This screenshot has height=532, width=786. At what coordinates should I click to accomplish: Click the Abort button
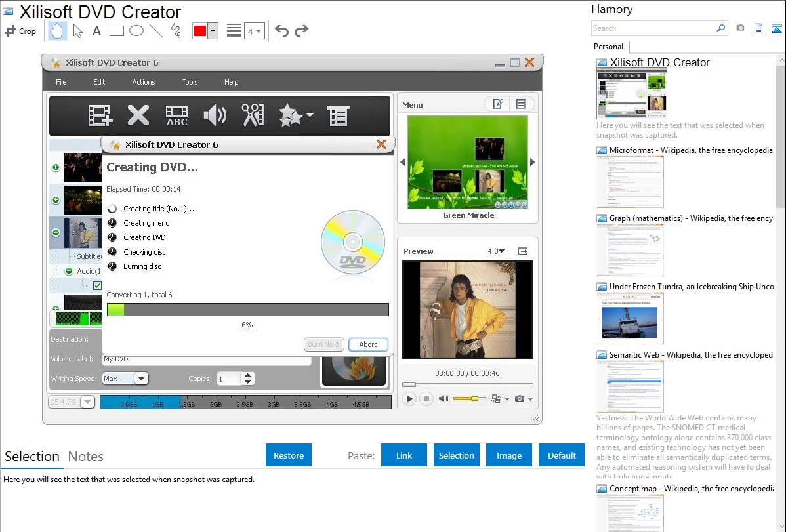[368, 344]
